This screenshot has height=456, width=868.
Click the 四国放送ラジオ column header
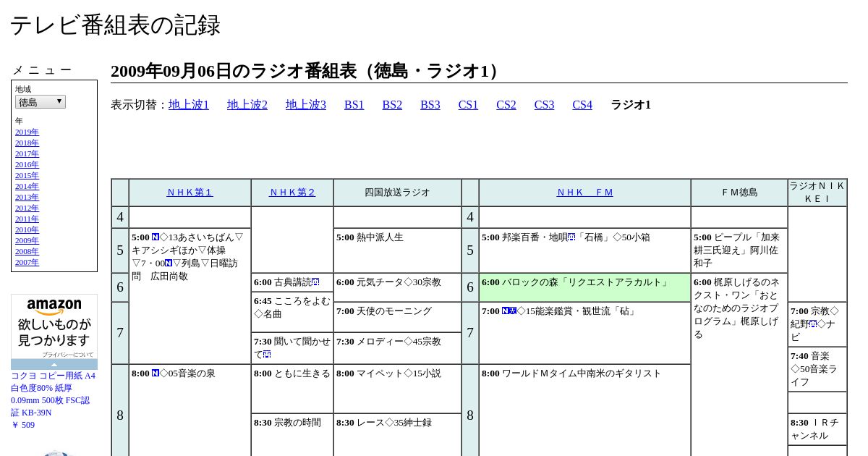click(x=397, y=193)
